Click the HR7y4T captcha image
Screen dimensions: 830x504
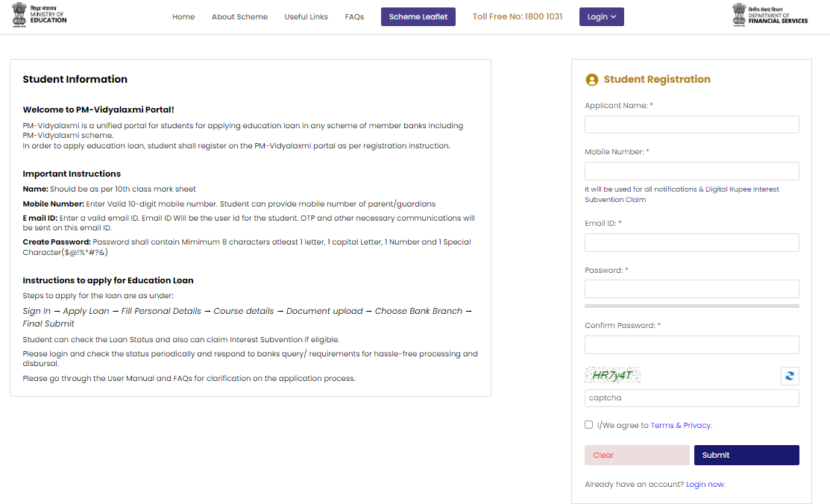pyautogui.click(x=613, y=375)
